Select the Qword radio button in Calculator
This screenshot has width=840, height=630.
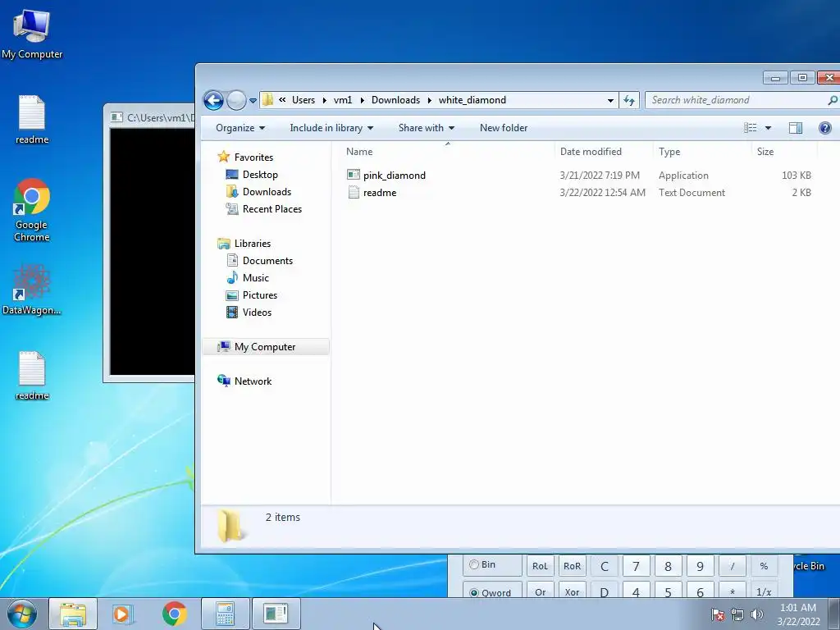(x=491, y=592)
